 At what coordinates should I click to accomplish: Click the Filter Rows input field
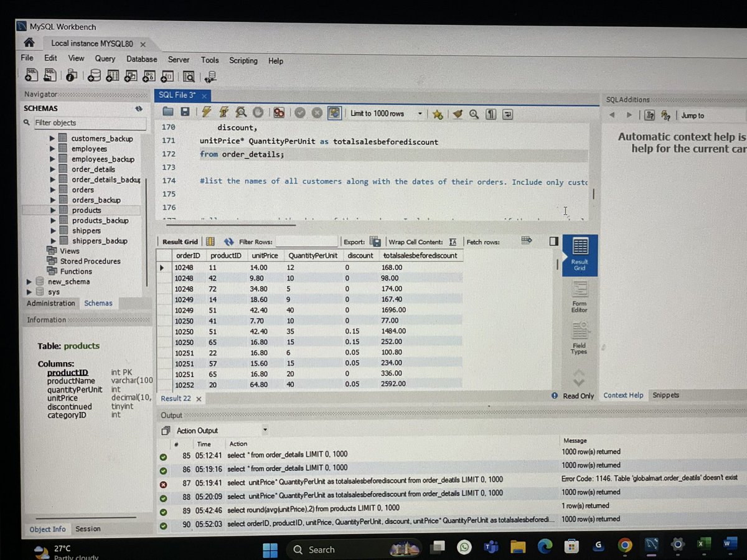(306, 242)
